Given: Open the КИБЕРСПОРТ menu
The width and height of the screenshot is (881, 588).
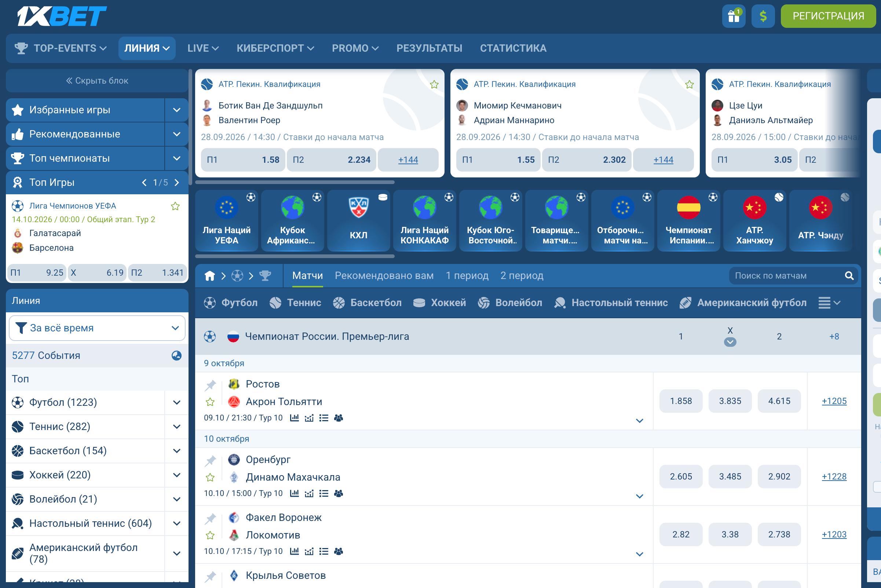Looking at the screenshot, I should click(x=275, y=48).
